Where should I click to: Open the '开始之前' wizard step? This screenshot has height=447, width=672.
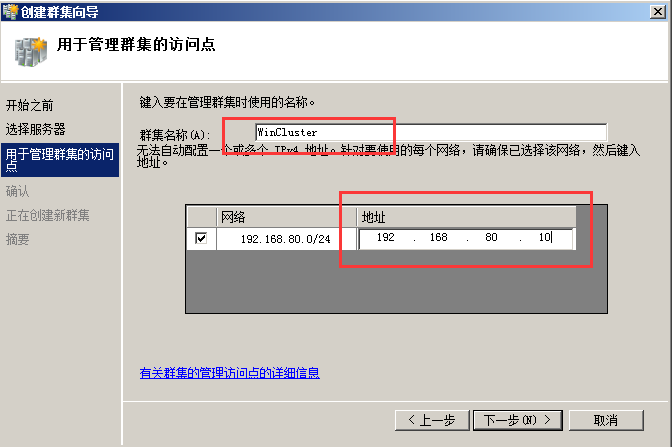(30, 105)
